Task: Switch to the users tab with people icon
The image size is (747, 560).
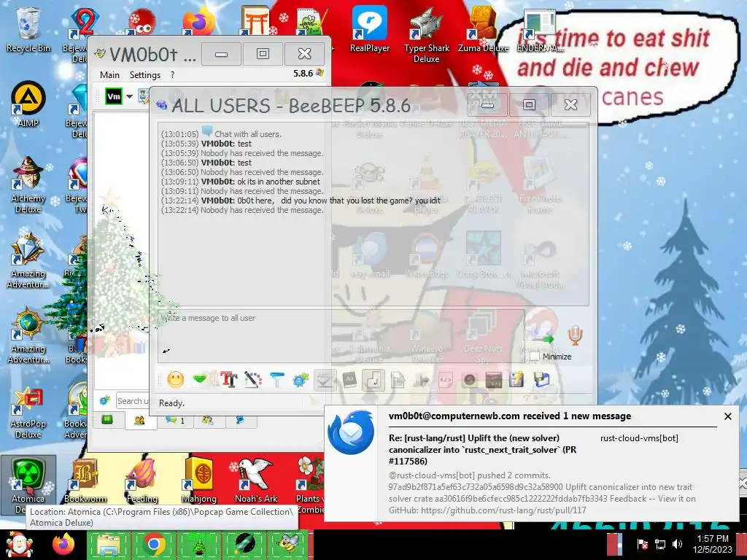Action: pyautogui.click(x=139, y=420)
